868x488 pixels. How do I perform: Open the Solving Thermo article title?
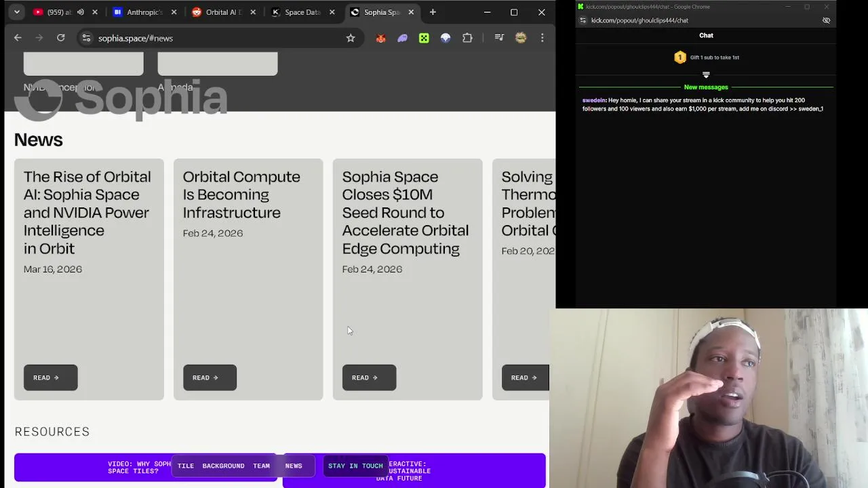[528, 203]
